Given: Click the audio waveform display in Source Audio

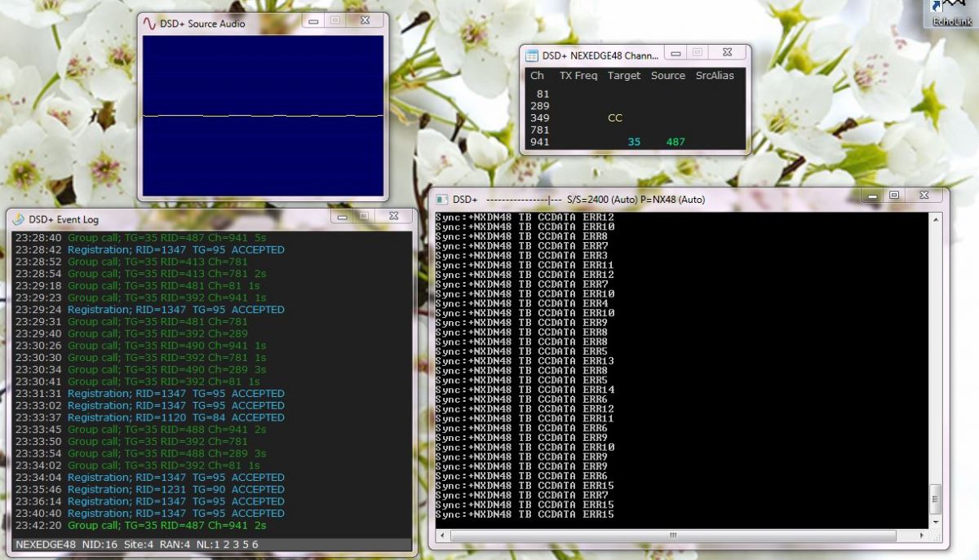Looking at the screenshot, I should [x=263, y=116].
